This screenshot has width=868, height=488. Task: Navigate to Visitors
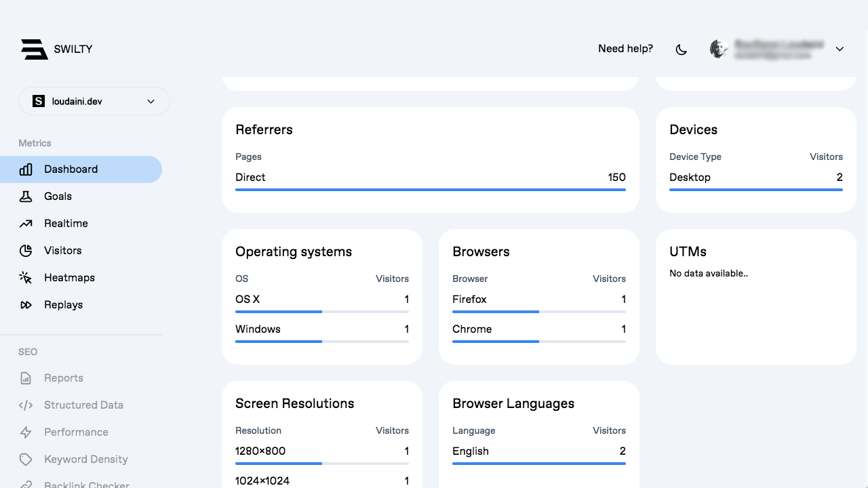81,251
